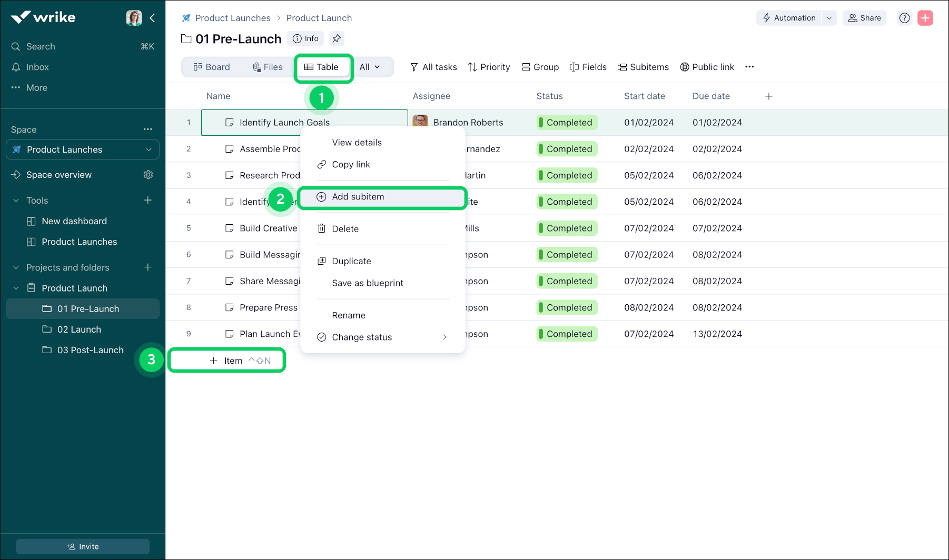The width and height of the screenshot is (949, 560).
Task: Open the Help question mark icon
Action: pyautogui.click(x=904, y=17)
